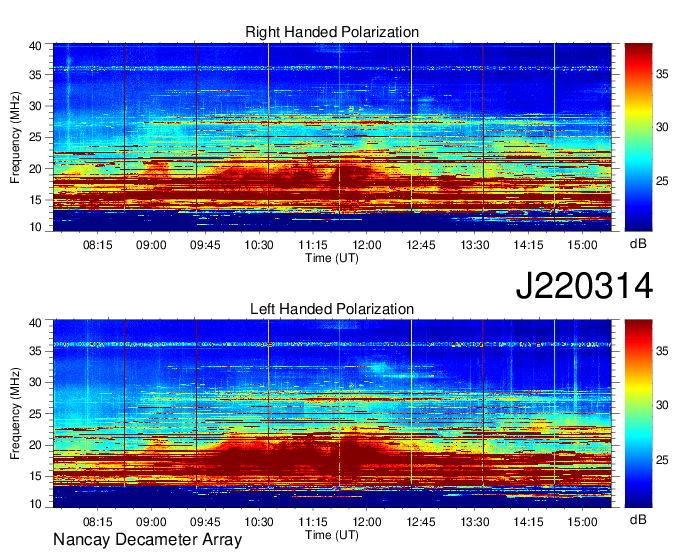Screen dimensions: 680x552
Task: Click the 35 MHz tick on Left Handed plot
Action: 35,351
